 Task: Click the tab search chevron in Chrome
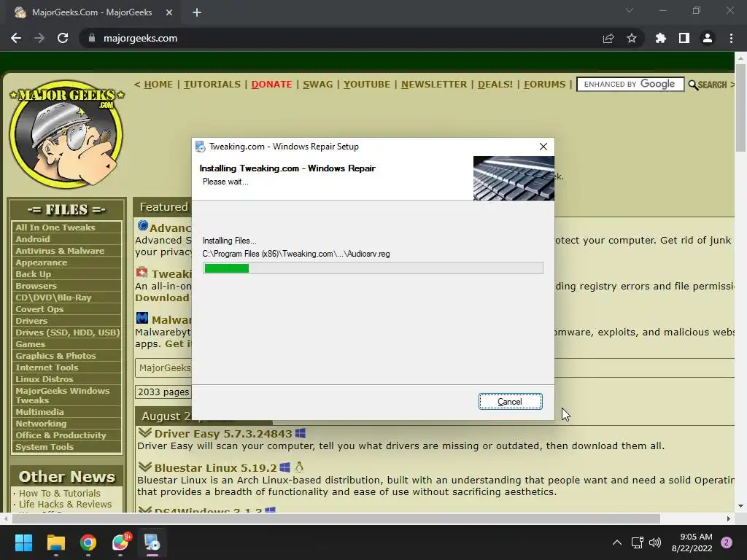630,10
